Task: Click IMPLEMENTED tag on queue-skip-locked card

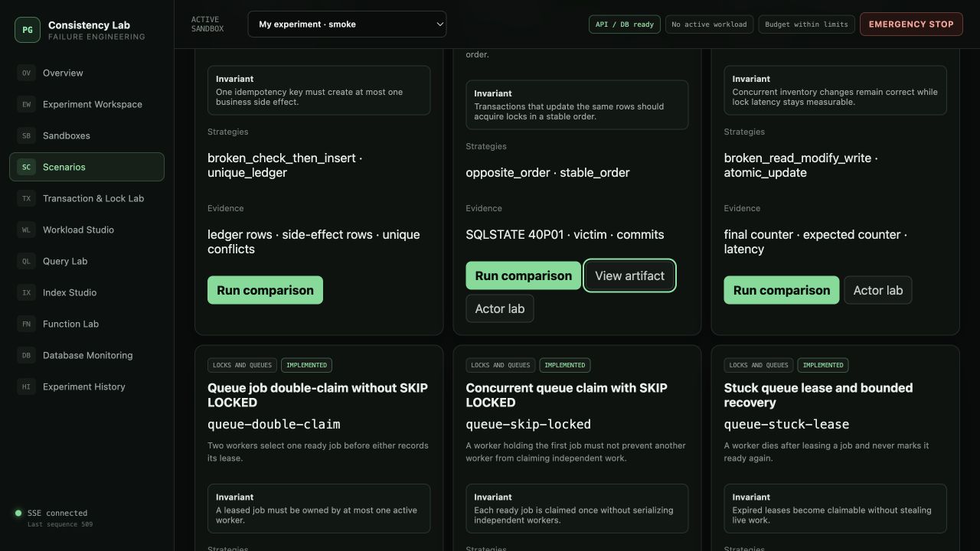Action: click(565, 365)
